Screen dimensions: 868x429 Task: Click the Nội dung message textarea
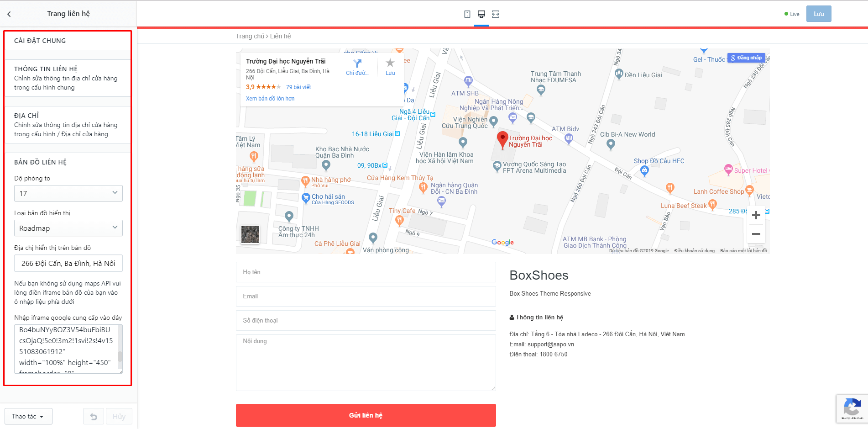point(366,363)
